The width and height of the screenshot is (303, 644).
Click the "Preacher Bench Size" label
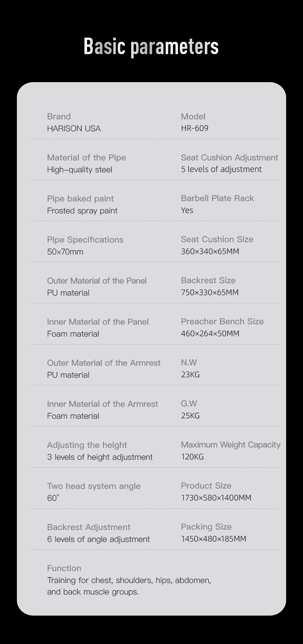point(222,322)
